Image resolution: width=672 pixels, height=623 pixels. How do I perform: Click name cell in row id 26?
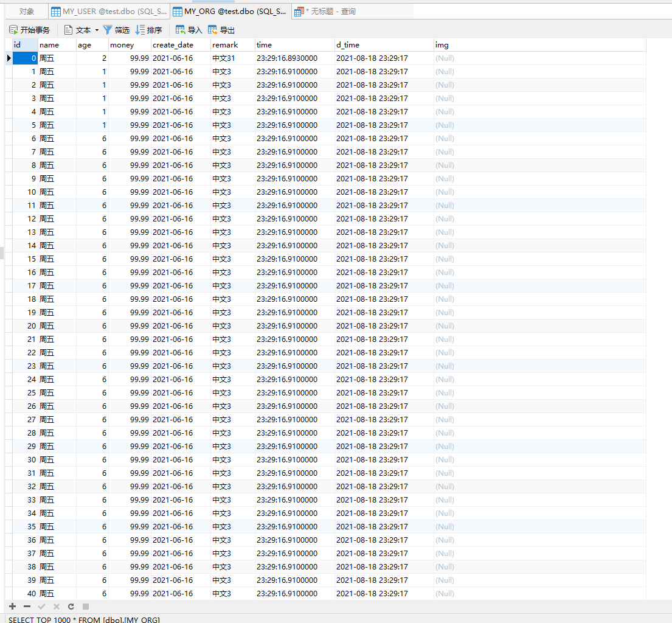click(57, 406)
